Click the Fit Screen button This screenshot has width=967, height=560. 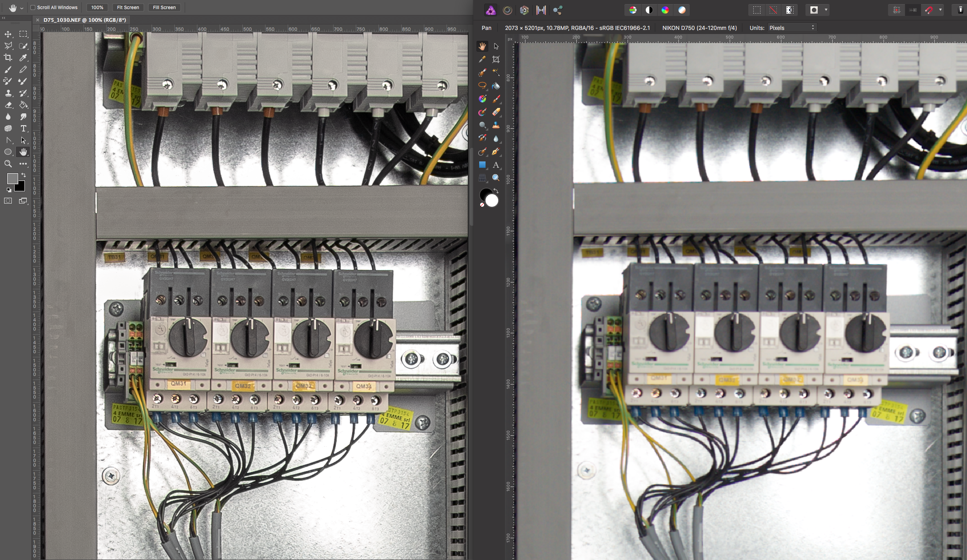tap(128, 7)
